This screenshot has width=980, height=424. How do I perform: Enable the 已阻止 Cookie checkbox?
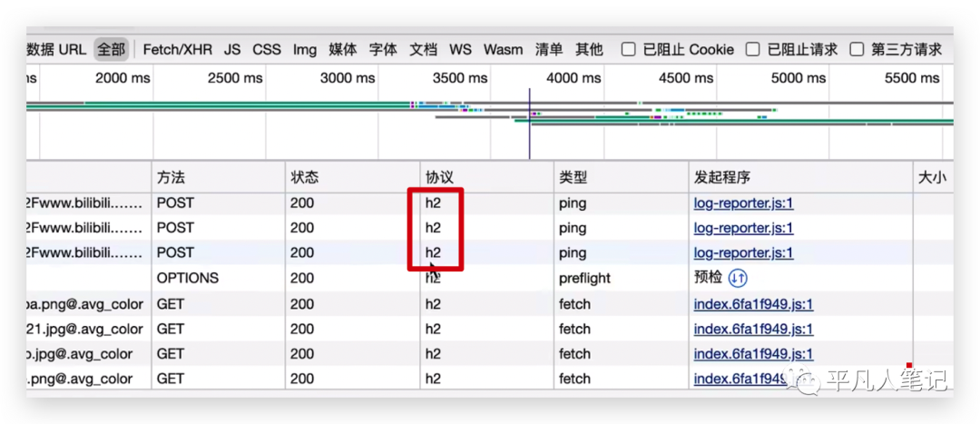click(628, 50)
